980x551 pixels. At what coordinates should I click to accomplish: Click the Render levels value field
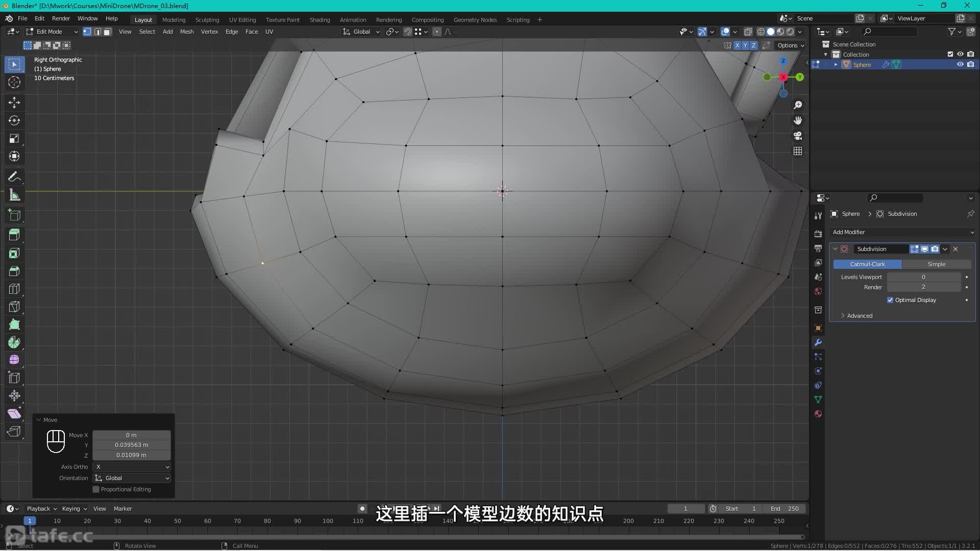coord(923,287)
